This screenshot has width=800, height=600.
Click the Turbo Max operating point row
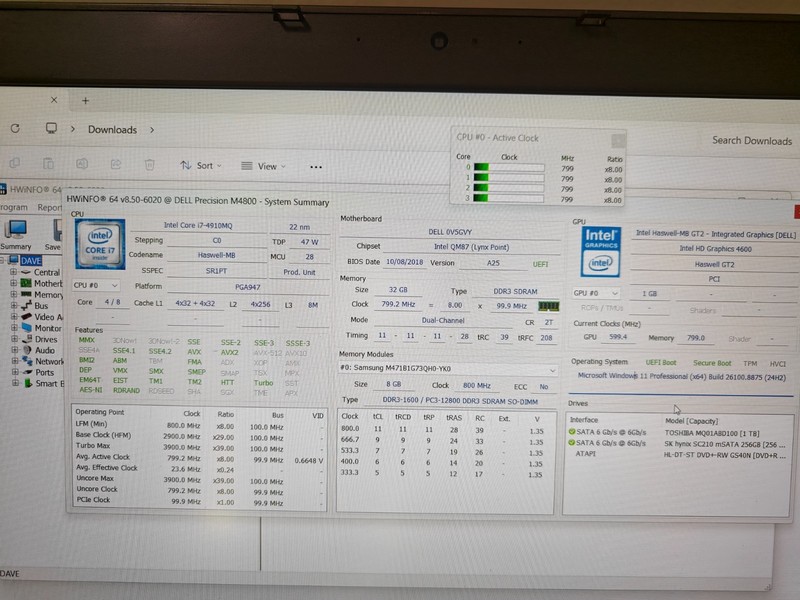click(x=199, y=447)
